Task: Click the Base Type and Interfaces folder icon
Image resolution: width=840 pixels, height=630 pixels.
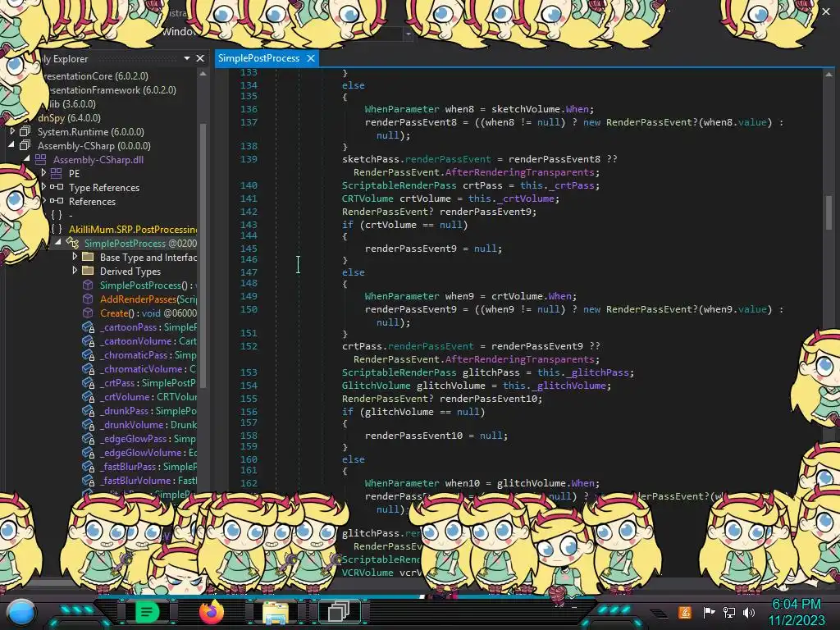Action: click(88, 257)
